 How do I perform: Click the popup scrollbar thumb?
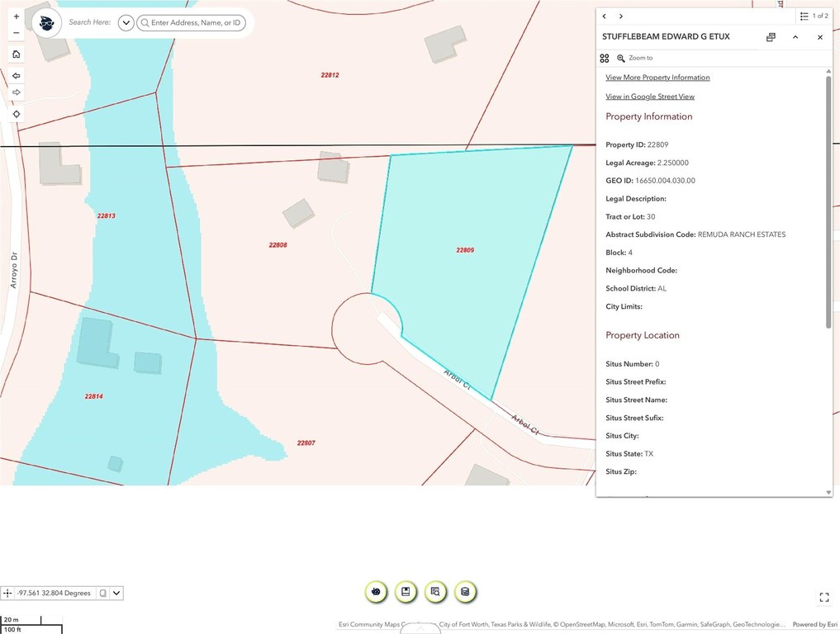pyautogui.click(x=828, y=201)
